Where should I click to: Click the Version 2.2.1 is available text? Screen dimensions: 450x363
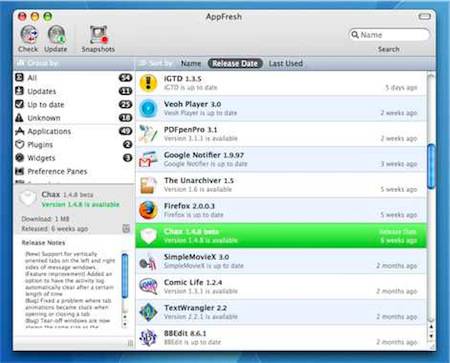click(201, 317)
